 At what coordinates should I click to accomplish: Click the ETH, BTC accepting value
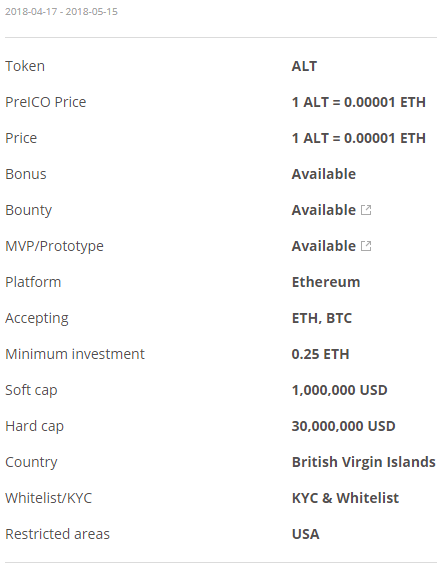322,318
